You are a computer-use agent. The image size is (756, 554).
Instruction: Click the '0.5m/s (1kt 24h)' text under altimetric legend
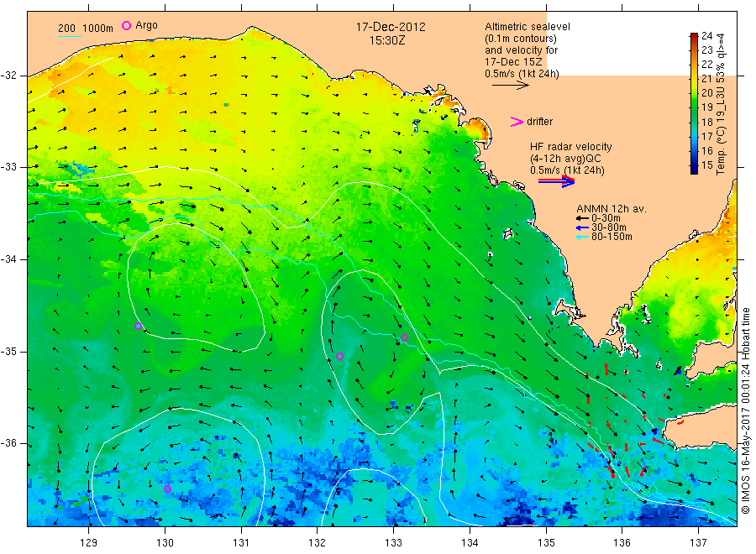522,74
